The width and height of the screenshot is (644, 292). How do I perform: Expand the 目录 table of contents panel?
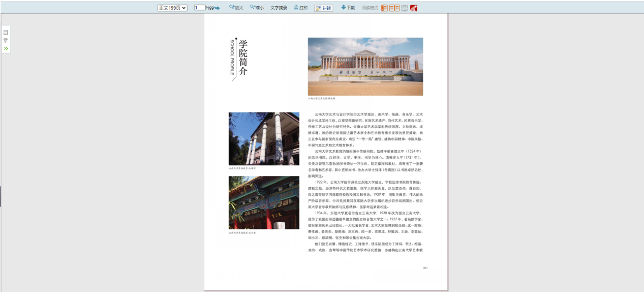click(6, 40)
